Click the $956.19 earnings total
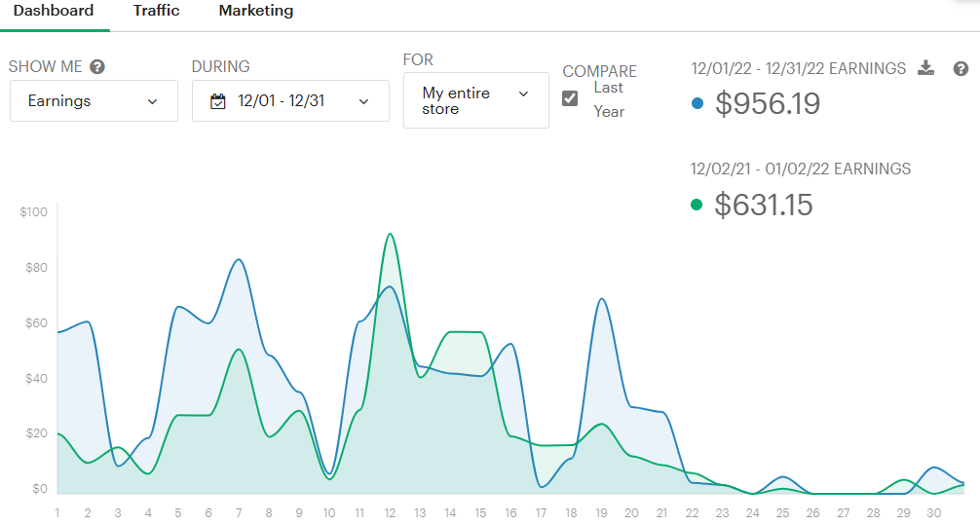 pyautogui.click(x=768, y=103)
